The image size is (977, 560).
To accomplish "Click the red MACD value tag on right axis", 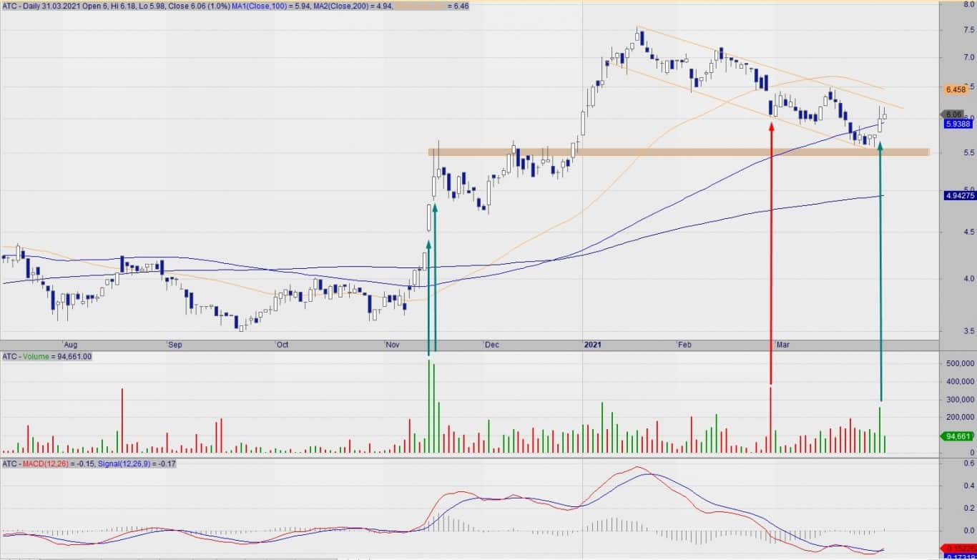I will coord(958,548).
